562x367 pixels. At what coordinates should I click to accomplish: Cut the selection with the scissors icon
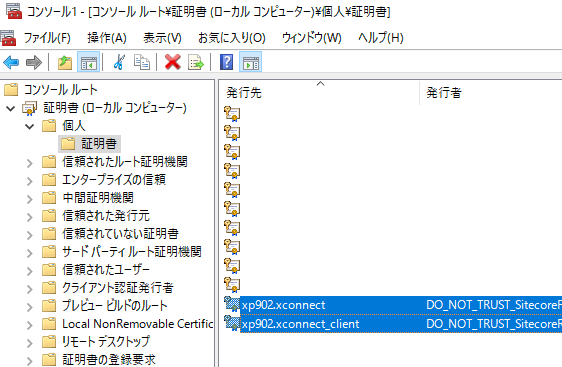click(x=119, y=62)
